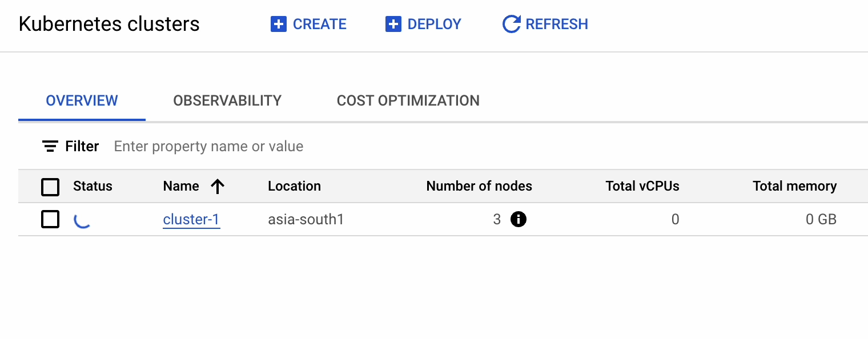This screenshot has width=868, height=339.
Task: Tick the select-all checkbox in table header
Action: pos(50,187)
